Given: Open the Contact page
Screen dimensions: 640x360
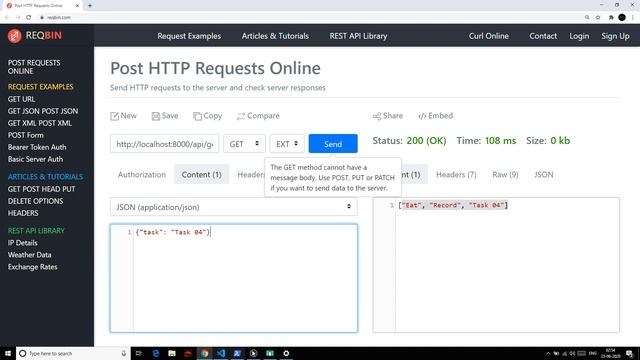Looking at the screenshot, I should pos(543,36).
